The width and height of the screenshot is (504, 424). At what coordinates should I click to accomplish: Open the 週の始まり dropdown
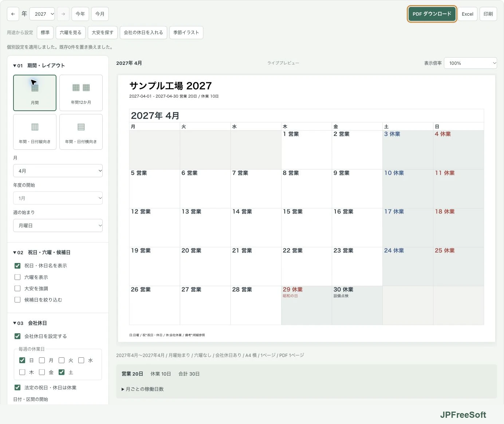(58, 225)
